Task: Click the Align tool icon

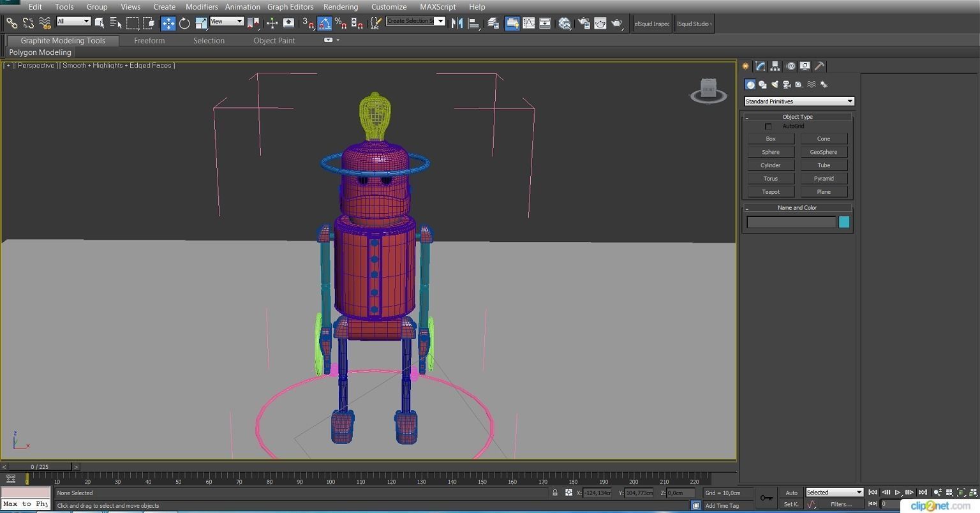Action: [x=474, y=23]
